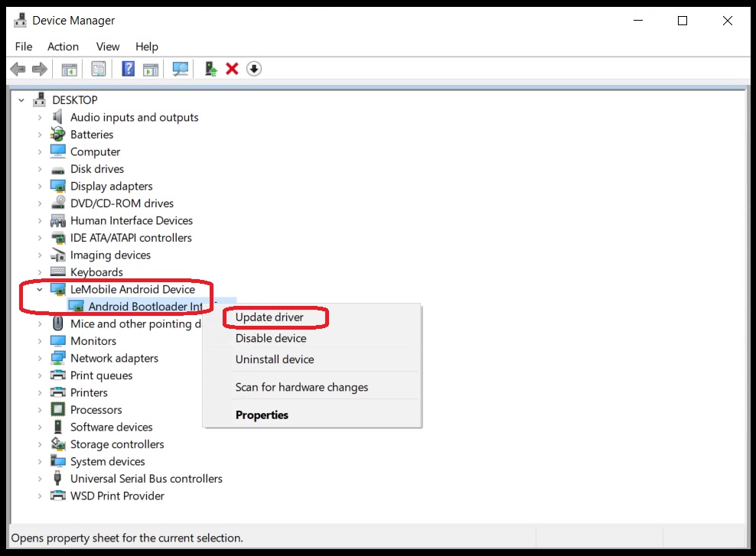Open the Help menu
Screen dimensions: 756x556
click(x=147, y=47)
